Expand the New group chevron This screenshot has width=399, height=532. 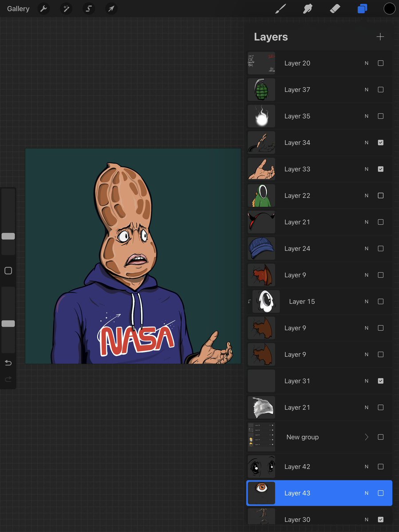[x=367, y=437]
